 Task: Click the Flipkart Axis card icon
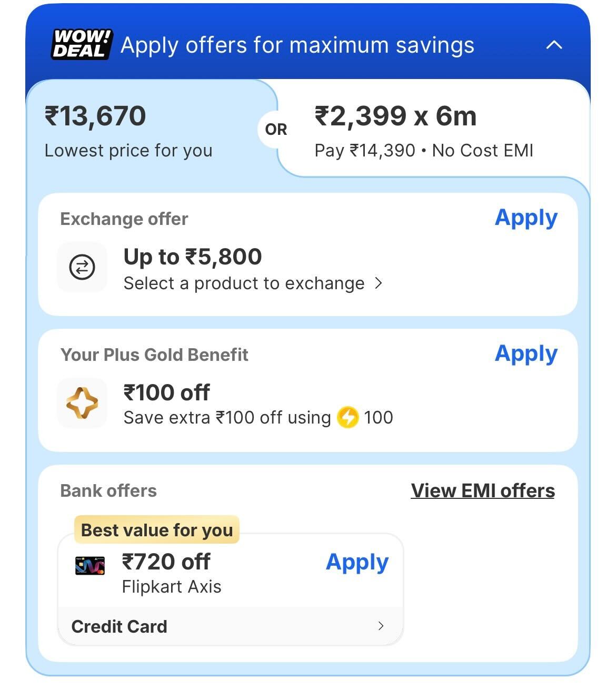coord(90,566)
